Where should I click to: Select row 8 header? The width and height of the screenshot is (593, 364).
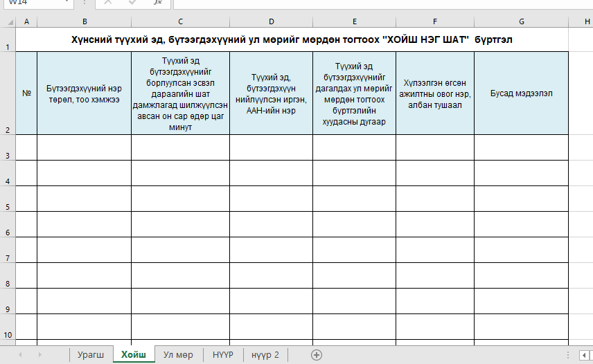[x=8, y=275]
